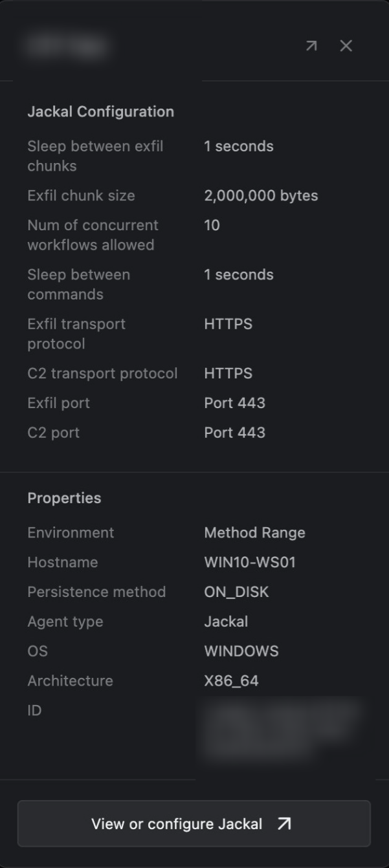Screen dimensions: 389x868
Task: Select the 'Method Range' environment value
Action: click(x=254, y=533)
